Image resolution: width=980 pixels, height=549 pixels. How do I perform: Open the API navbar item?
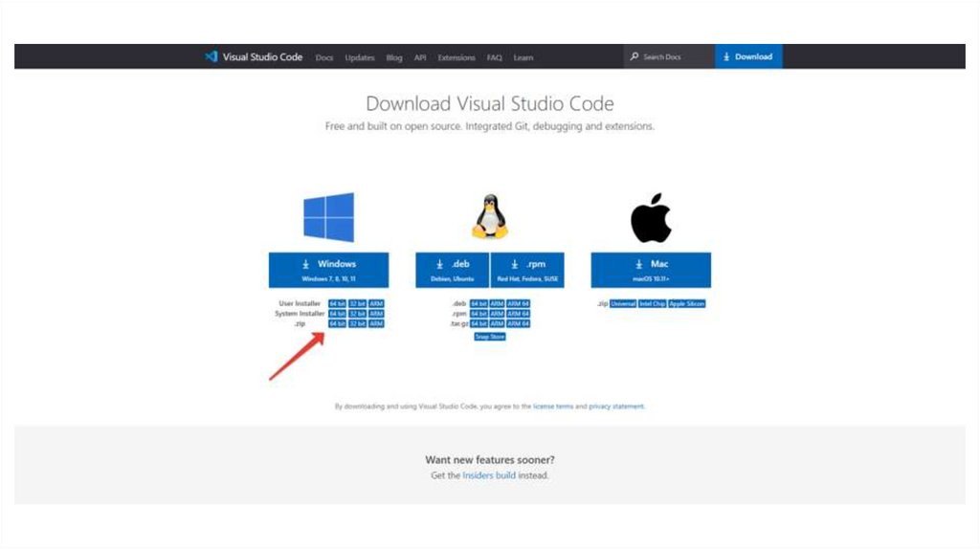pyautogui.click(x=420, y=57)
